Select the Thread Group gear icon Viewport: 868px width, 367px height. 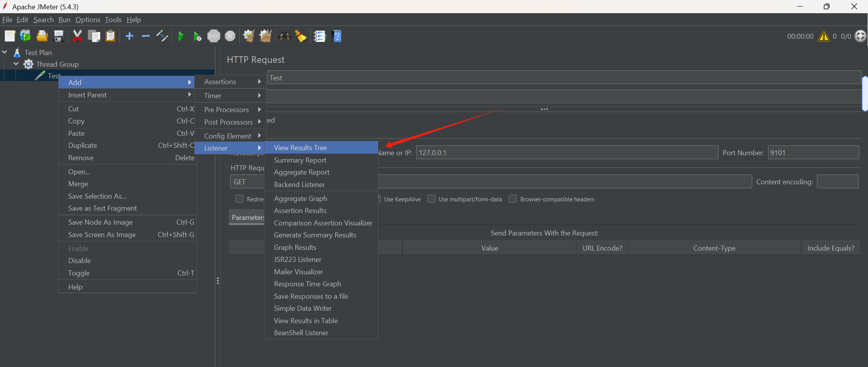(x=29, y=64)
